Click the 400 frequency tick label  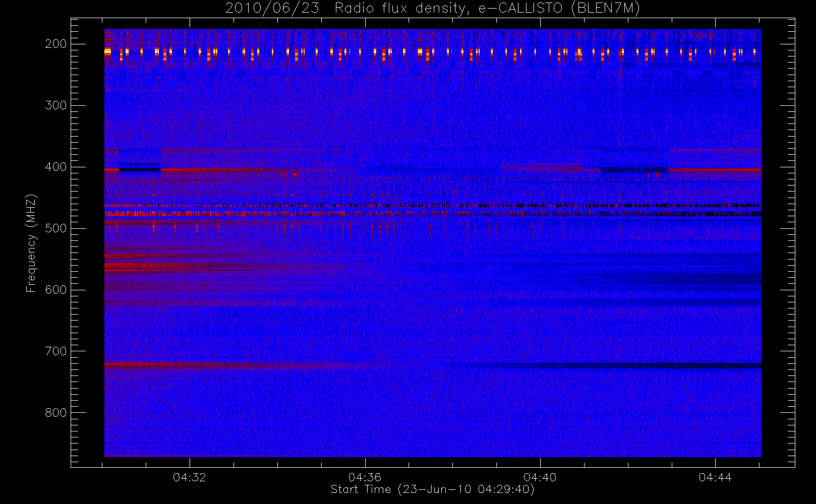pos(55,167)
